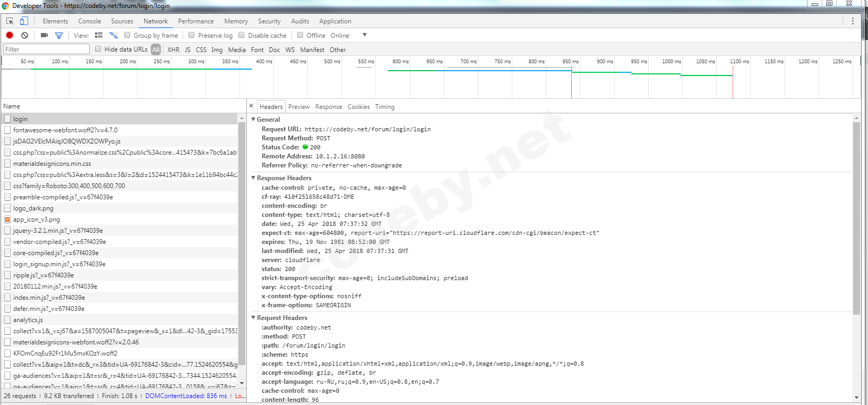Open the Timing tab
The image size is (868, 405).
click(384, 107)
